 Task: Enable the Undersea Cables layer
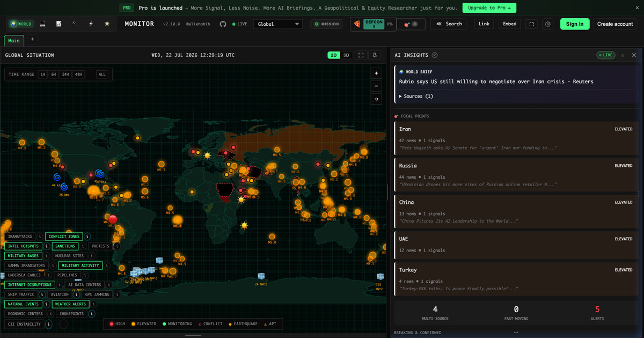(x=24, y=275)
